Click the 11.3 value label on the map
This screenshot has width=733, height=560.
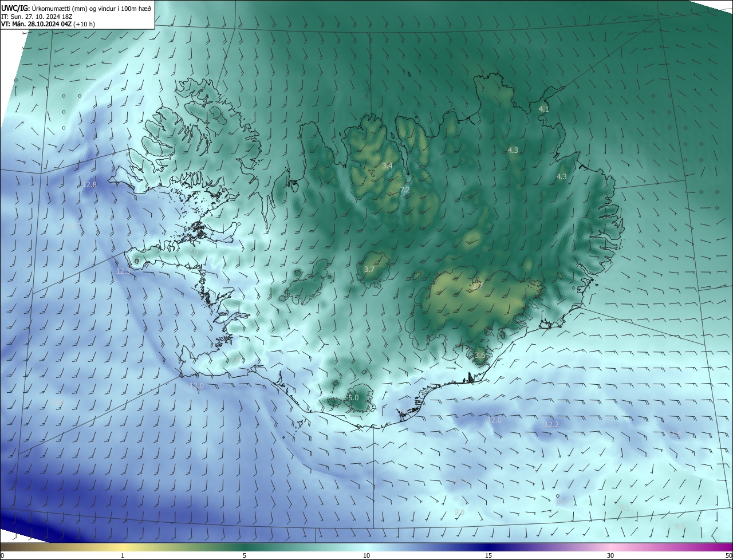pyautogui.click(x=460, y=480)
